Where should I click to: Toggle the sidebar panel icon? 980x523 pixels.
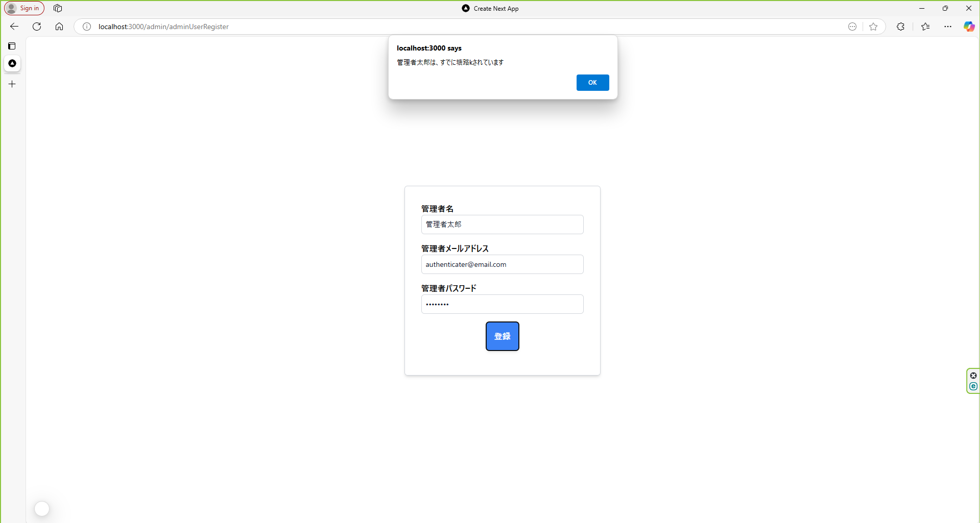click(11, 46)
